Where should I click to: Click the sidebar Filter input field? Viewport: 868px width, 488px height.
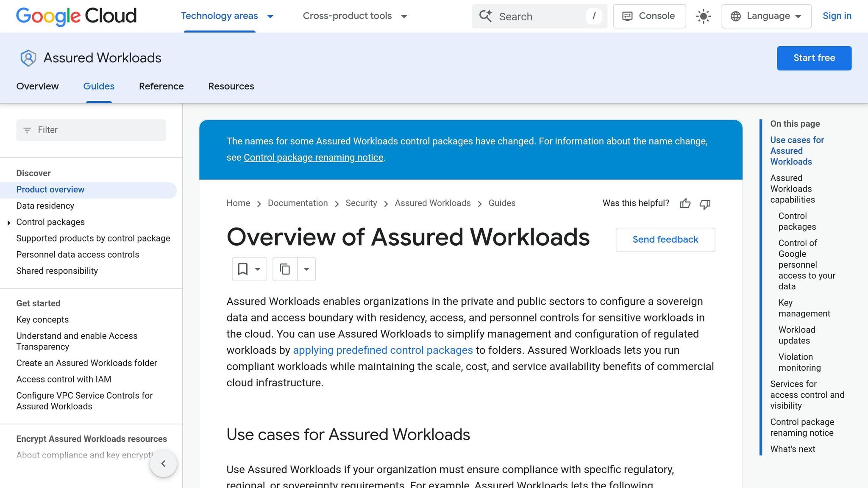pyautogui.click(x=91, y=130)
